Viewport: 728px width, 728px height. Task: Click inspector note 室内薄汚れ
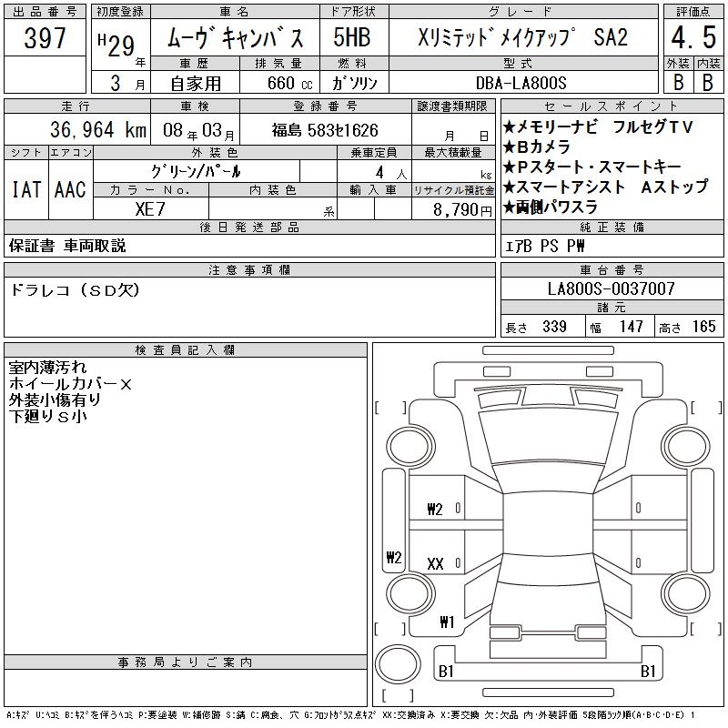[x=47, y=368]
